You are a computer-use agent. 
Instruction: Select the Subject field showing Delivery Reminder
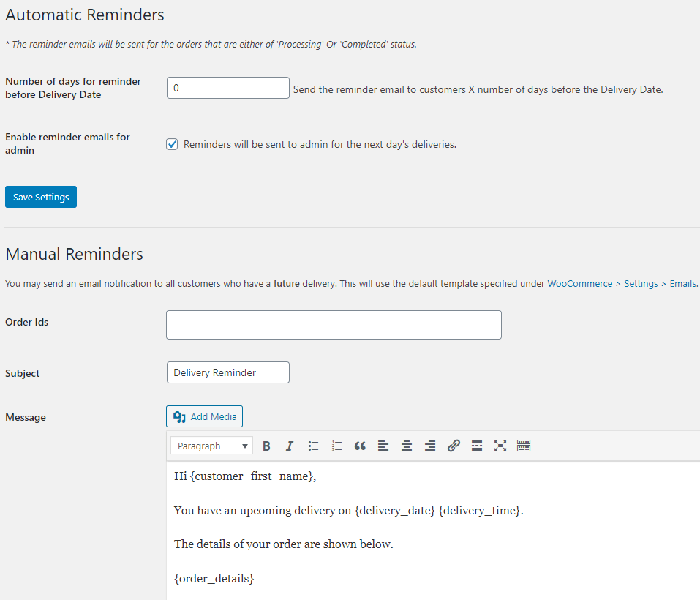[x=227, y=372]
